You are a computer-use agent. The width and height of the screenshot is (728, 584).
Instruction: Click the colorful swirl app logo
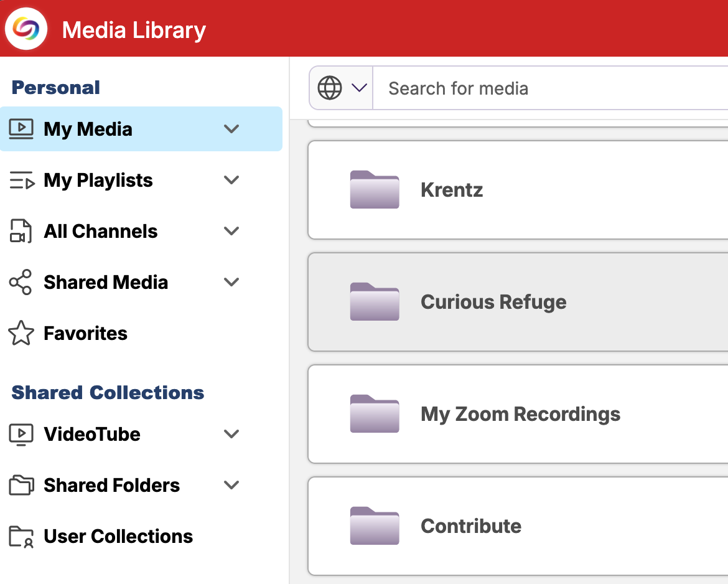coord(26,29)
